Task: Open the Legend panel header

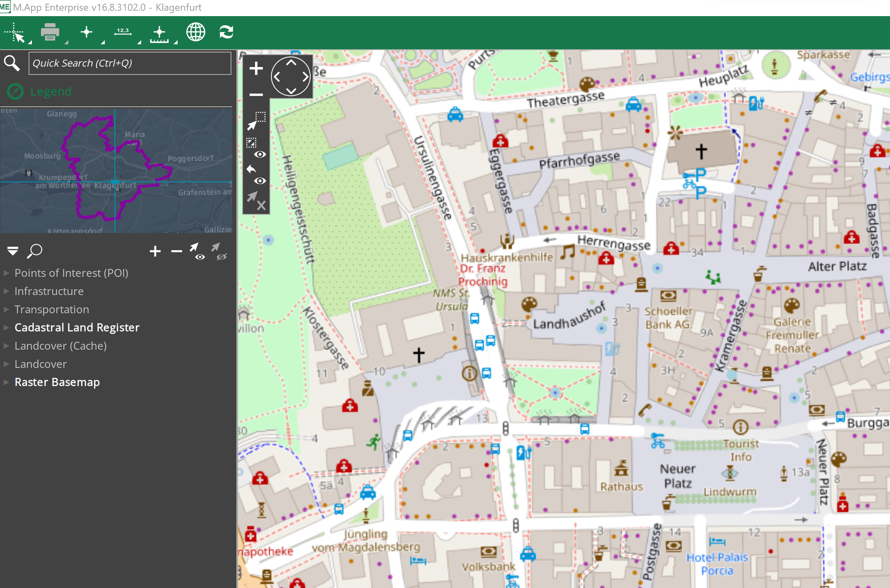Action: [x=51, y=91]
